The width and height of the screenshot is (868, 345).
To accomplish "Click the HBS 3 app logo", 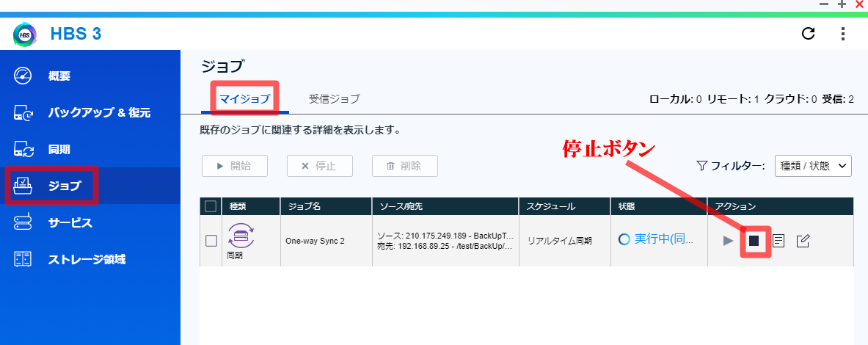I will click(x=25, y=34).
